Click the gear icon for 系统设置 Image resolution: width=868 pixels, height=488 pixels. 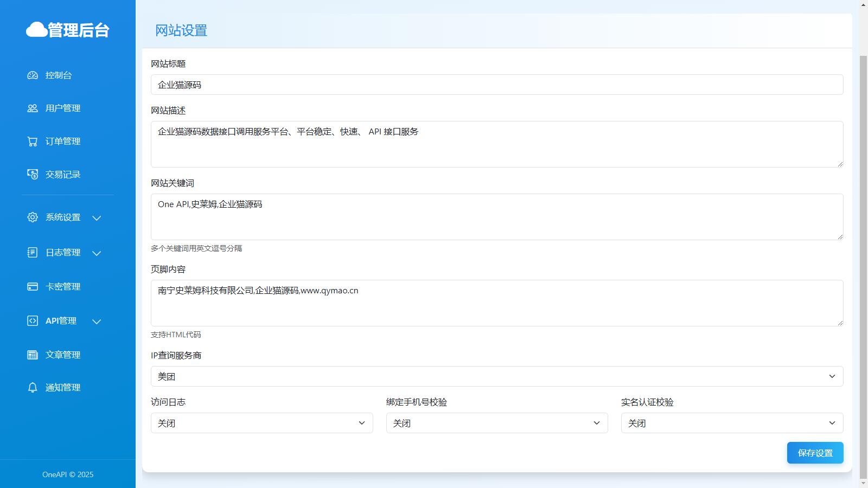(33, 217)
